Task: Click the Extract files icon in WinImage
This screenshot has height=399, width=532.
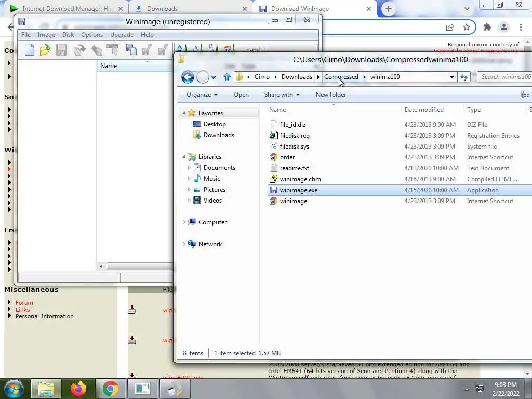Action: [x=96, y=50]
